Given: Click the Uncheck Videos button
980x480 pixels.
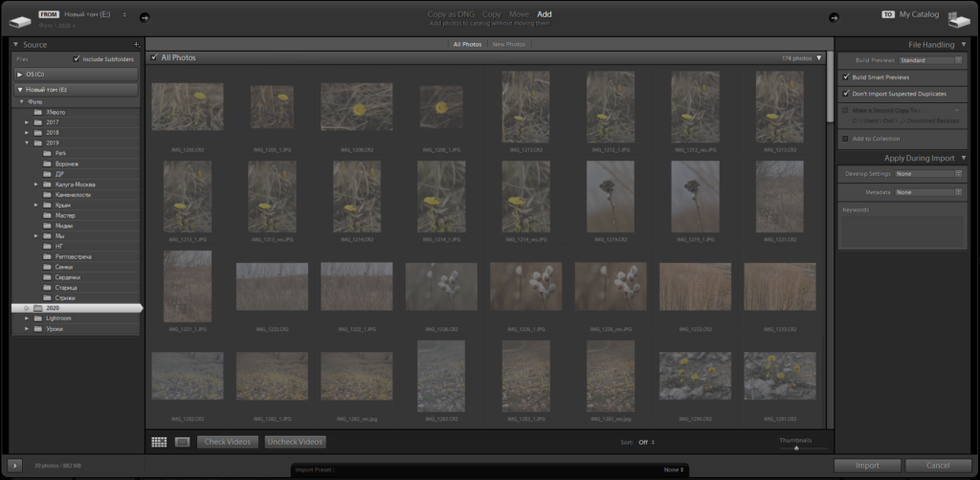Looking at the screenshot, I should tap(296, 442).
